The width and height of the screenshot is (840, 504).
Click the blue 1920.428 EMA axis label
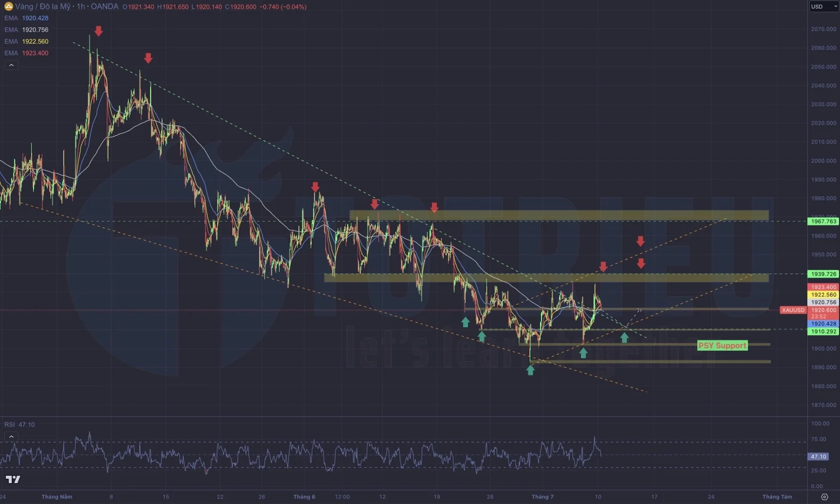[x=823, y=324]
